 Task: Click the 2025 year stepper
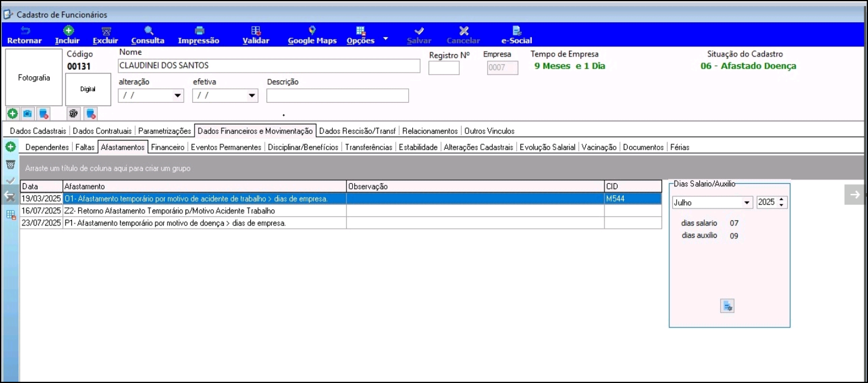click(781, 203)
